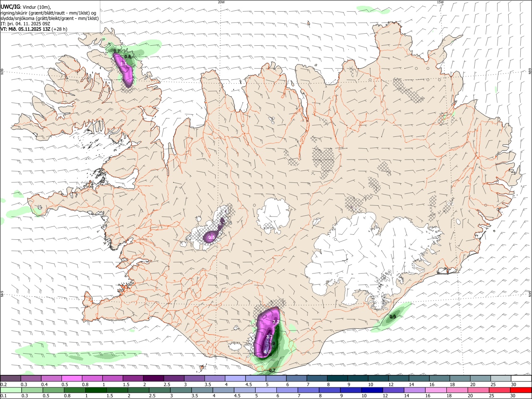532x399 pixels.
Task: Click the valid time line 'VT: Mið. 05.11.2025 13Z'
Action: click(x=26, y=29)
